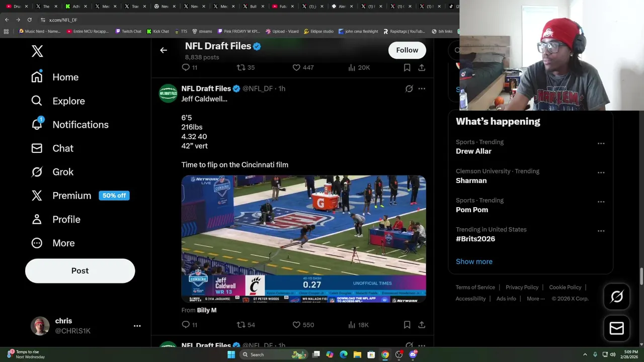This screenshot has width=644, height=362.
Task: Open options for Pom Pom trend
Action: pos(601,202)
